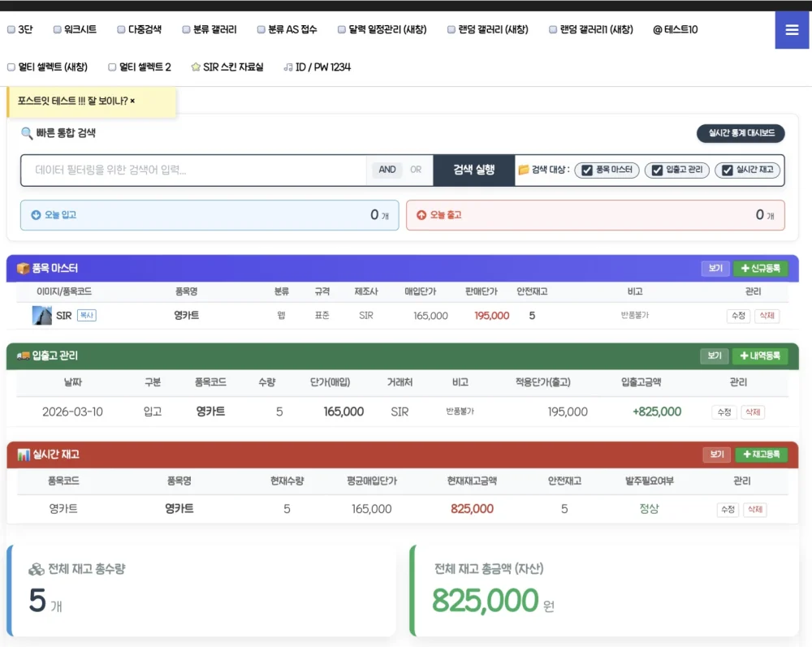The width and height of the screenshot is (812, 647).
Task: Click the cubes icon beside 전체 재고 총수량
Action: (36, 569)
